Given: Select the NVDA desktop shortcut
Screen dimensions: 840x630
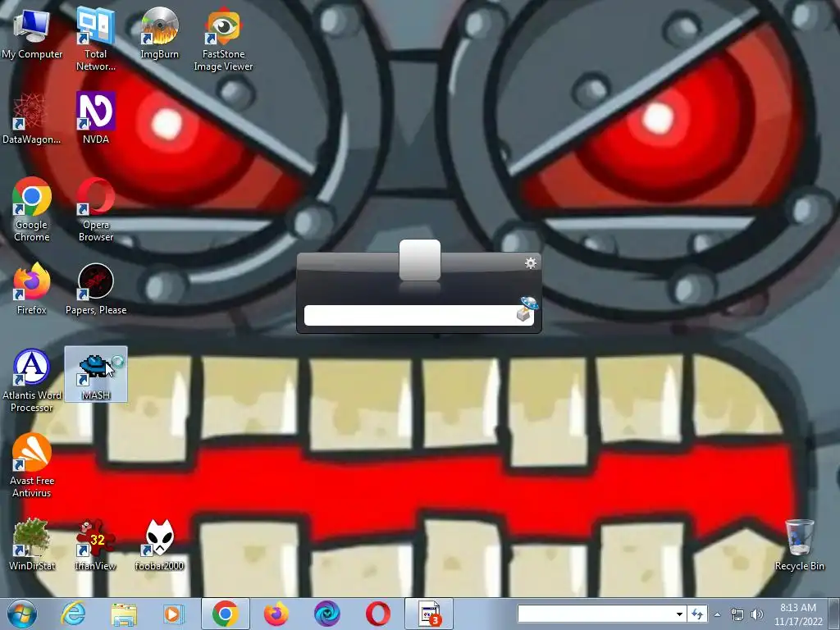Looking at the screenshot, I should pyautogui.click(x=96, y=118).
